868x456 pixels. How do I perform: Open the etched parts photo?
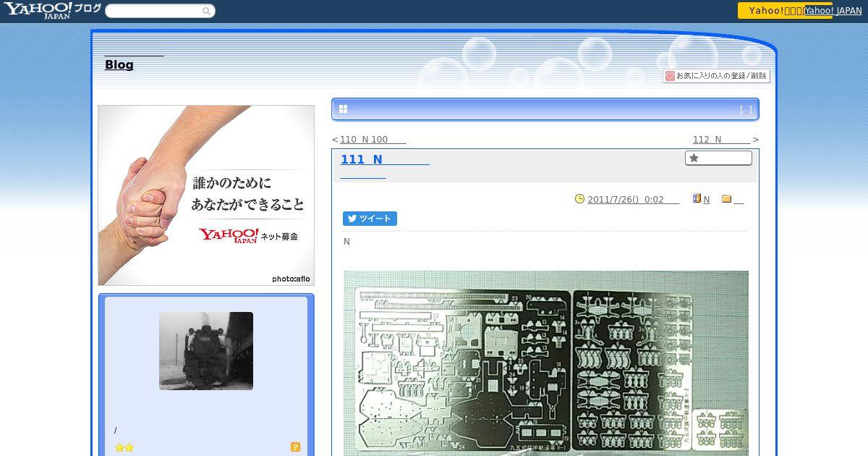546,363
